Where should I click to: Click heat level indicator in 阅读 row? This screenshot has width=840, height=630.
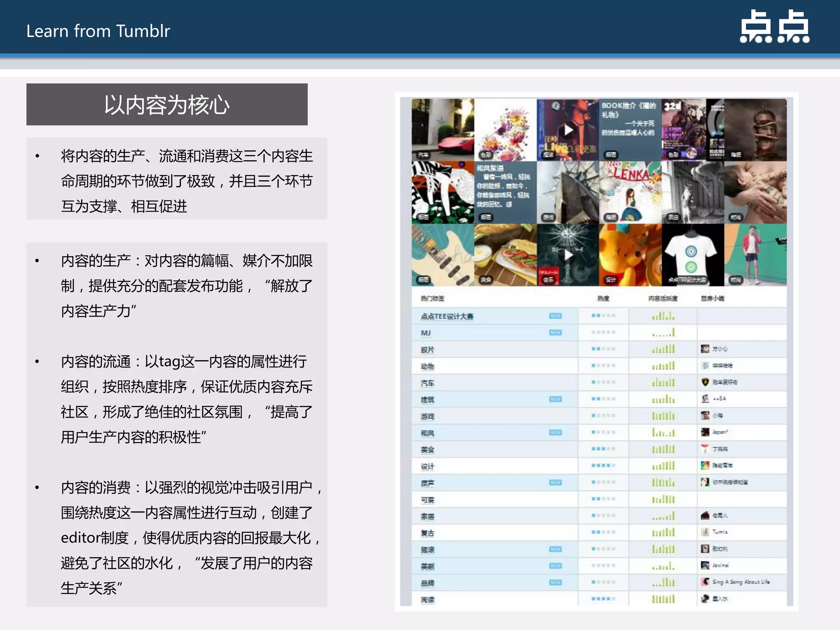click(x=603, y=599)
